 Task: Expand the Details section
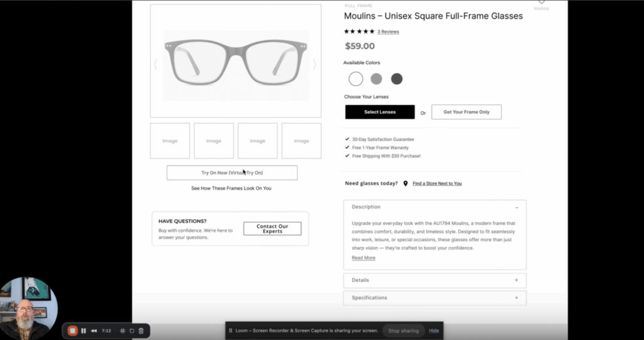point(516,280)
